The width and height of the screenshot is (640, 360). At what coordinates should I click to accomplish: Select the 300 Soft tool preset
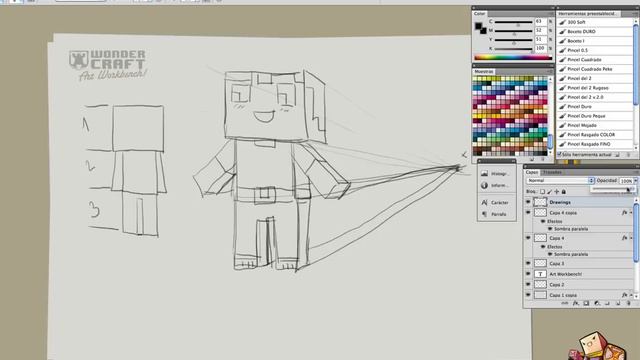click(595, 22)
